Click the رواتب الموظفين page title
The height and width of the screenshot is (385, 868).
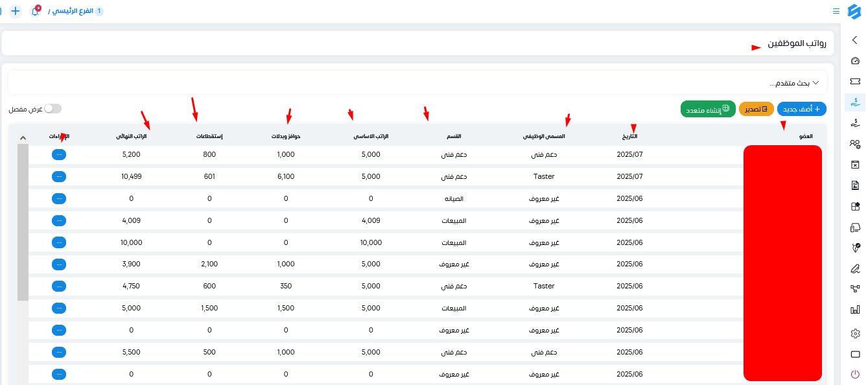[x=797, y=43]
